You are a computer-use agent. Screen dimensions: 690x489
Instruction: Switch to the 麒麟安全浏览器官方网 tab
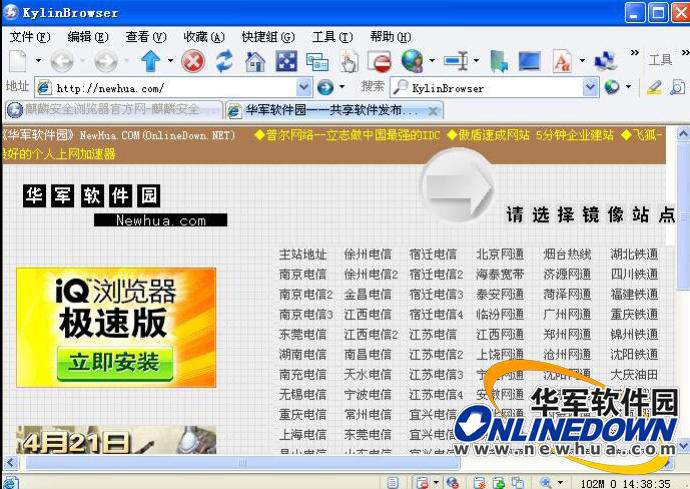pos(113,110)
